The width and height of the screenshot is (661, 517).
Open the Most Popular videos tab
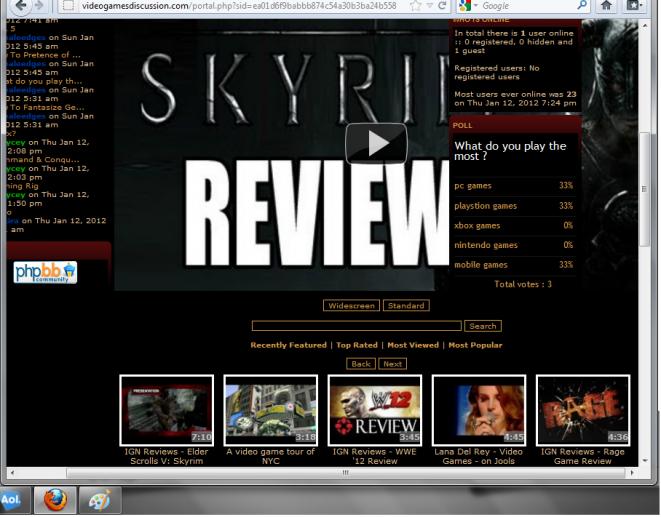coord(475,345)
